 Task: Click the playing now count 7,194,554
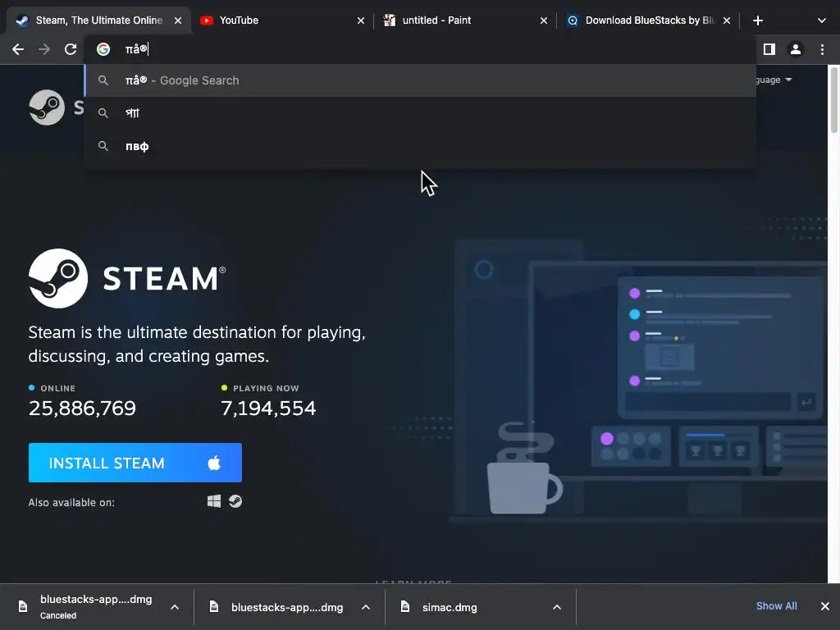(268, 409)
